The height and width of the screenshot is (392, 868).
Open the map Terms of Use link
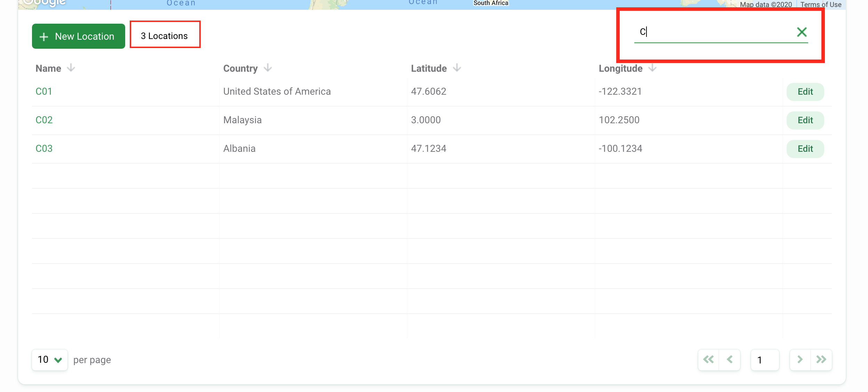click(x=821, y=5)
